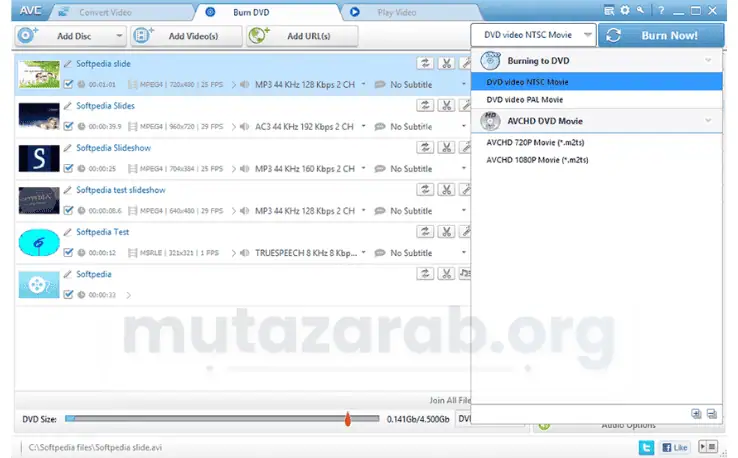This screenshot has width=738, height=458.
Task: Click the convert arrows icon for Softpedia Slides
Action: click(425, 105)
